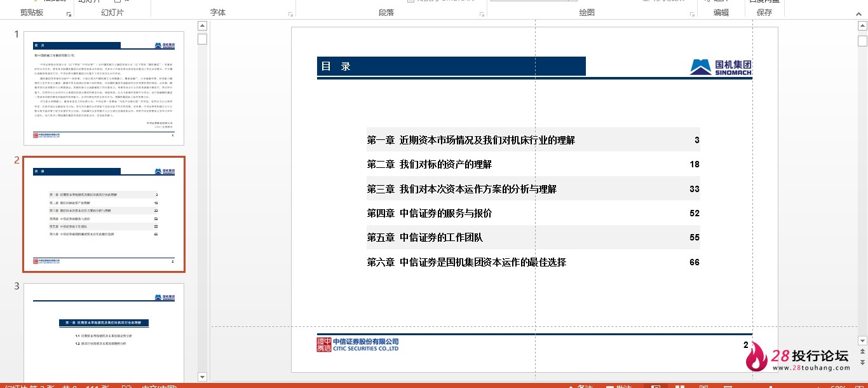This screenshot has width=868, height=388.
Task: Select the 国机集团 SINOMACH logo on the slide
Action: [721, 66]
